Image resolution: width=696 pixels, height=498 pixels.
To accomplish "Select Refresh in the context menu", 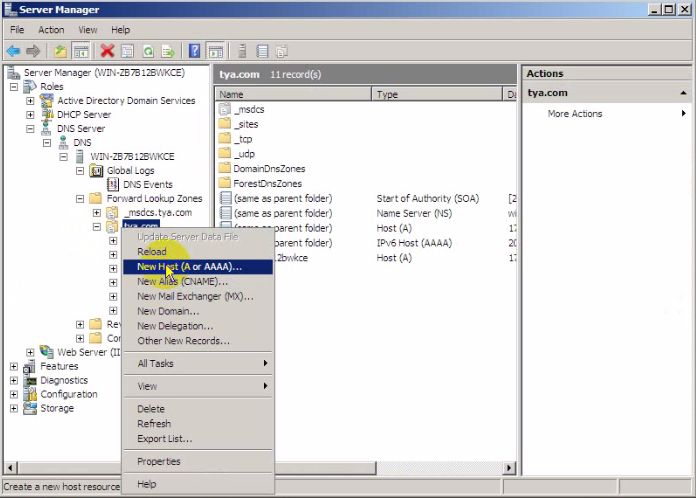I will pos(198,423).
